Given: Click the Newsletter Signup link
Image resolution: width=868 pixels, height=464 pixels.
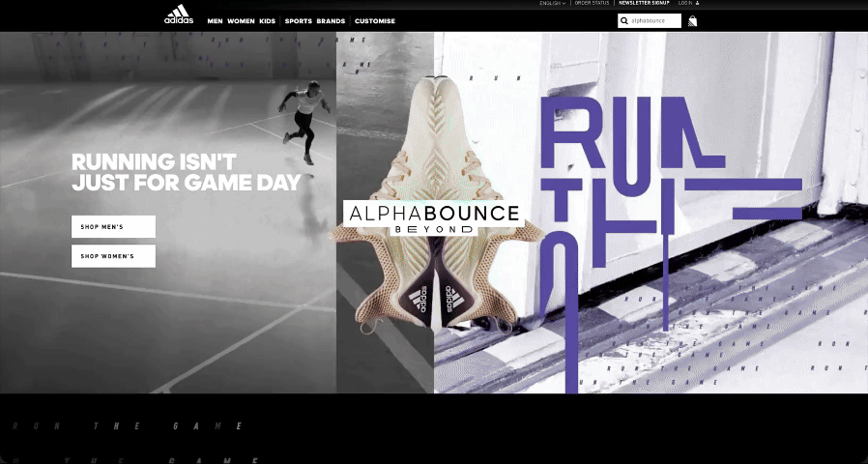Looking at the screenshot, I should (x=644, y=3).
